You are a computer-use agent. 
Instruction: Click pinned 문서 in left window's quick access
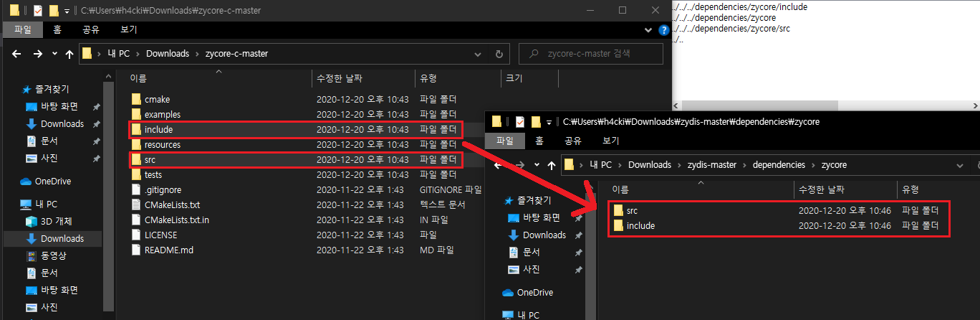click(x=43, y=141)
